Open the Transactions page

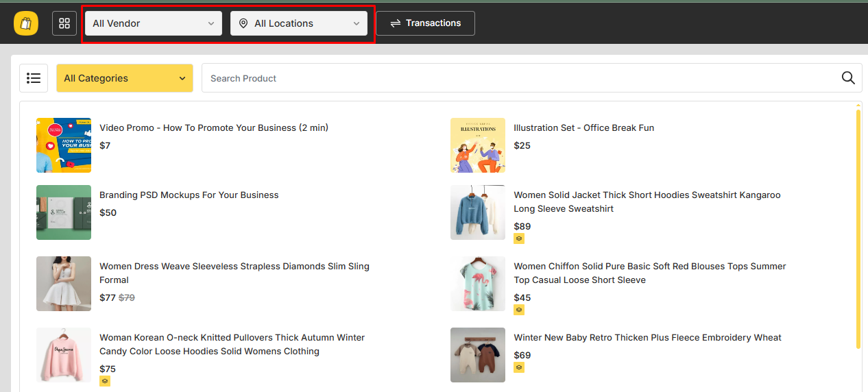tap(425, 23)
